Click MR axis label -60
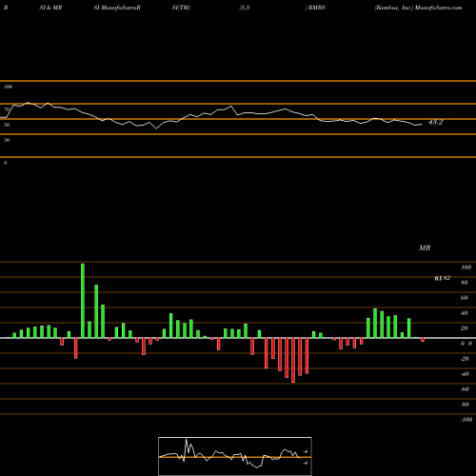Viewport: 476px width, 476px height. (x=465, y=389)
